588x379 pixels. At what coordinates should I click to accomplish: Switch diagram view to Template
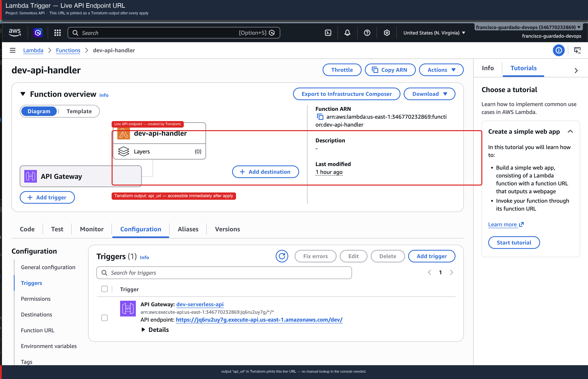pos(79,111)
